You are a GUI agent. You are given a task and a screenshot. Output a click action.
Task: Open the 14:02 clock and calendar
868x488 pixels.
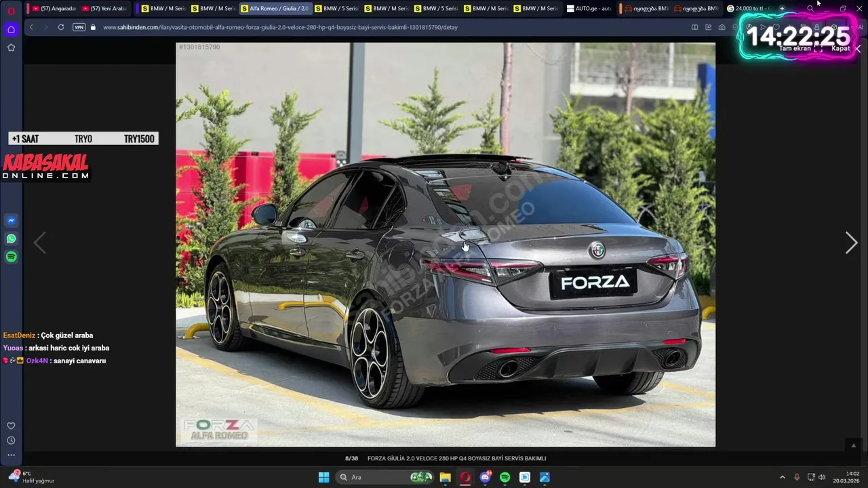pyautogui.click(x=848, y=477)
